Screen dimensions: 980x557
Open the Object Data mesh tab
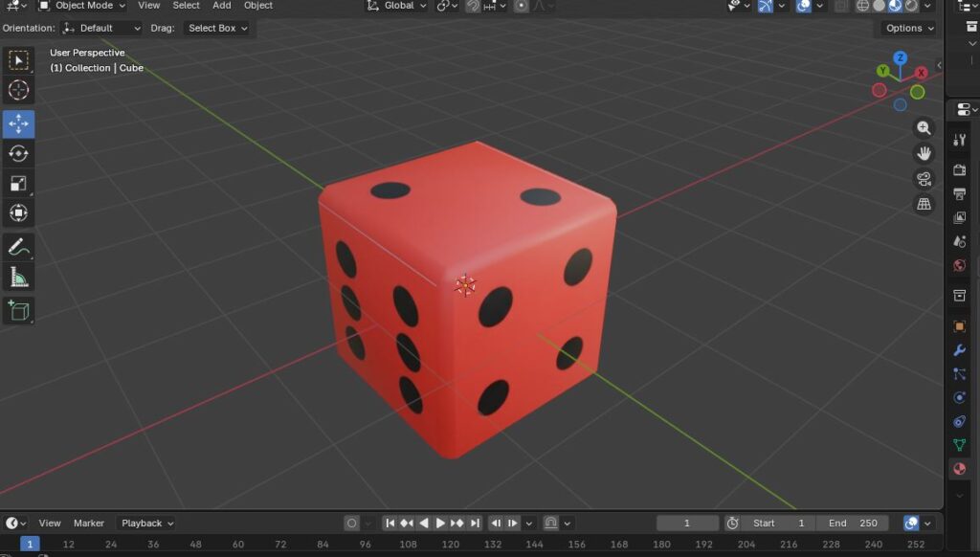(959, 445)
